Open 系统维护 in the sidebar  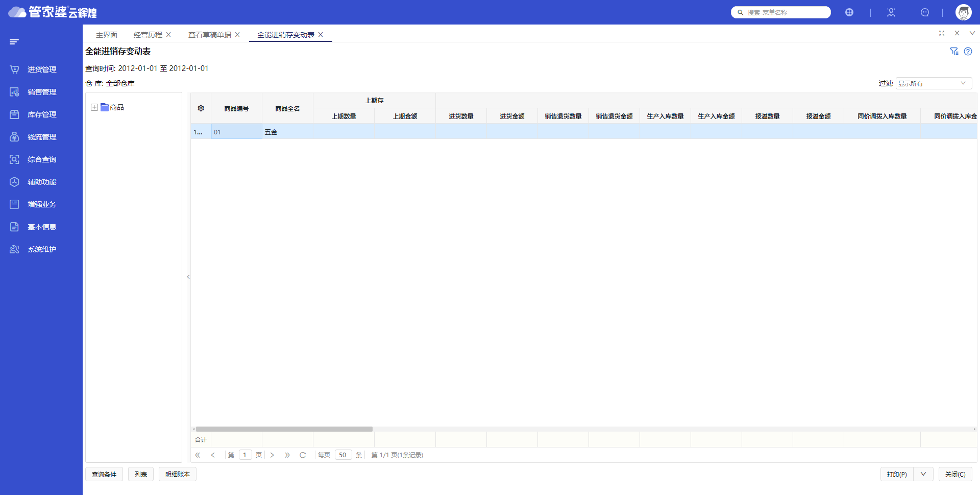point(41,249)
